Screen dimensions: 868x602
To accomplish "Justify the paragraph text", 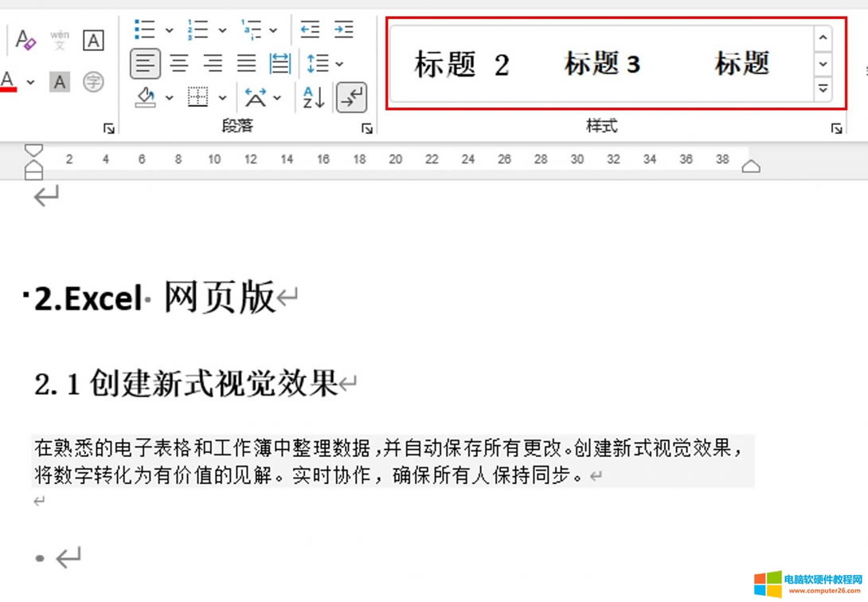I will pyautogui.click(x=246, y=64).
